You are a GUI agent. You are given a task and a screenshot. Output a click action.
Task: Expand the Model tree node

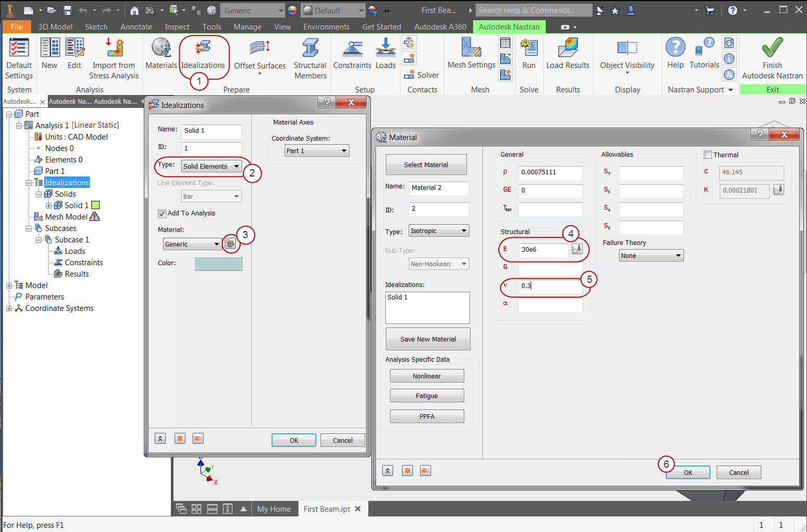click(x=9, y=285)
